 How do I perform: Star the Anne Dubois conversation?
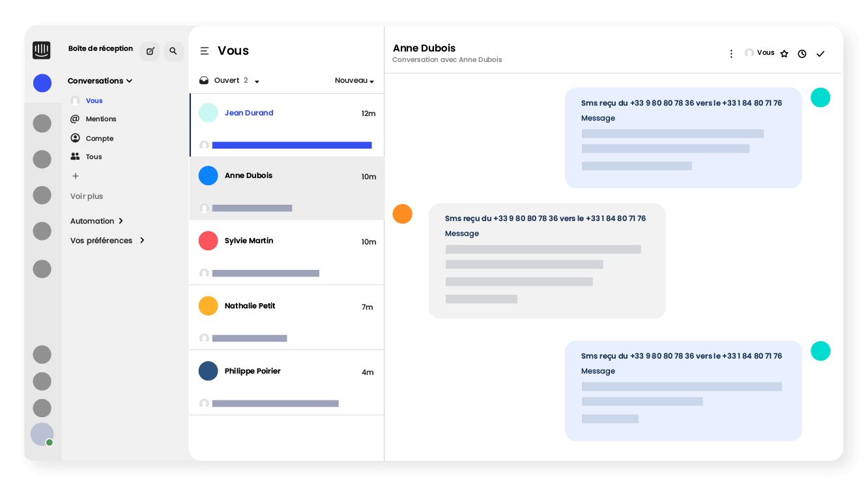point(783,53)
